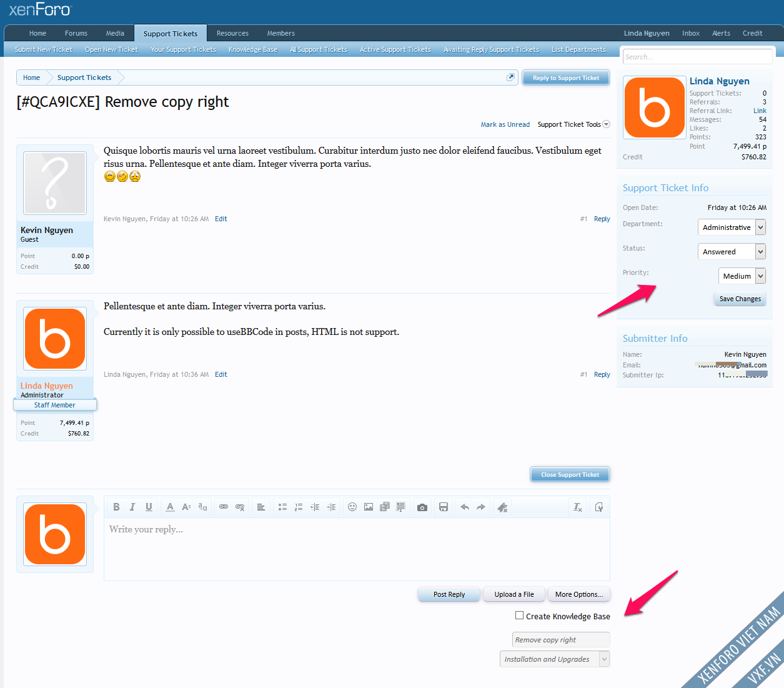Open the text color picker
This screenshot has height=688, width=784.
(170, 507)
